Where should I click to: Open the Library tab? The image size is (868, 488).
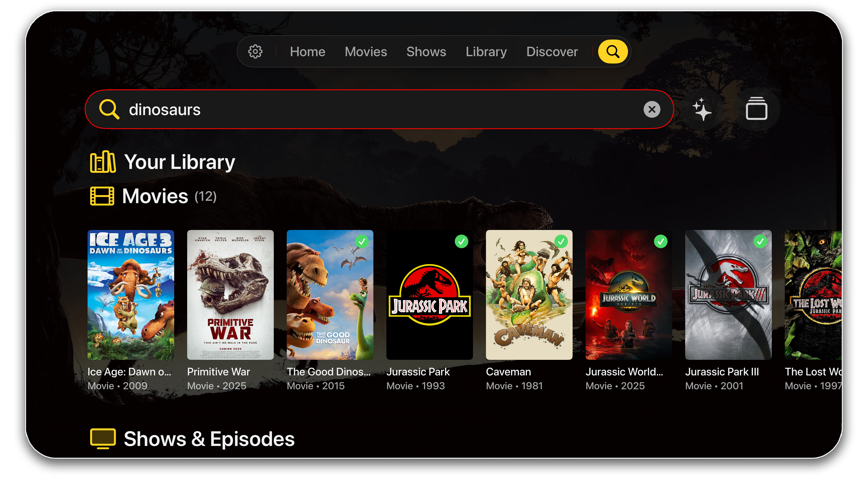(486, 52)
